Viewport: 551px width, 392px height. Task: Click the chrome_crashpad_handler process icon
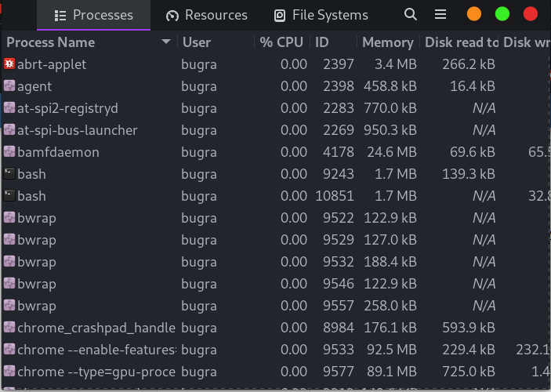tap(9, 328)
